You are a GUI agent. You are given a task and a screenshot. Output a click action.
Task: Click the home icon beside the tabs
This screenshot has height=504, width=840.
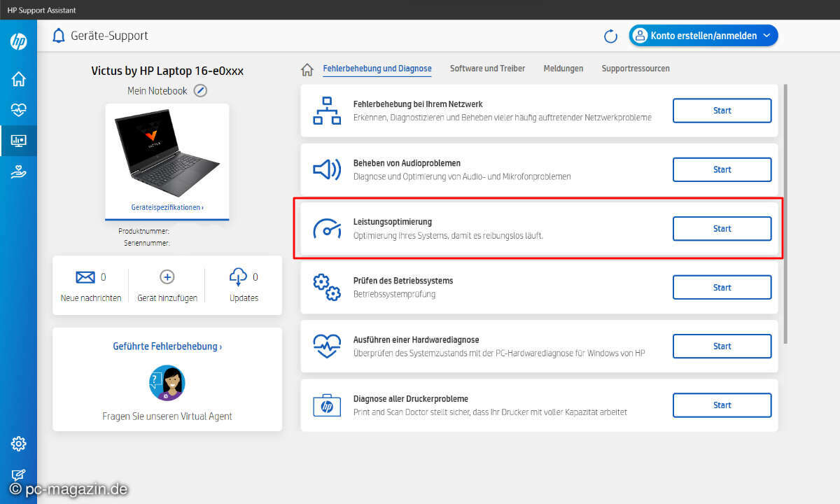[x=307, y=69]
